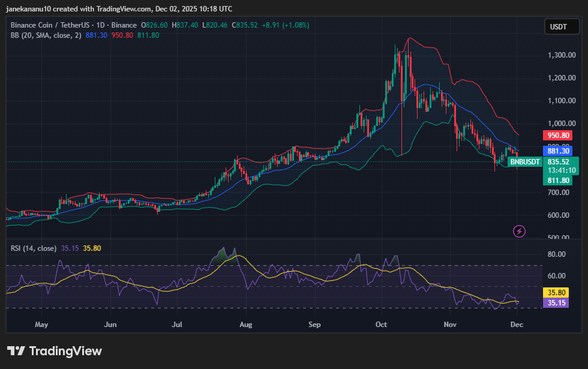Select the RSI (14, close) indicator label
Viewport: 588px width, 369px height.
tap(34, 248)
